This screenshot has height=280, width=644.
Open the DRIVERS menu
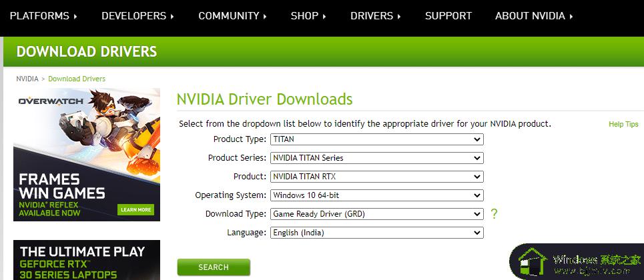376,16
